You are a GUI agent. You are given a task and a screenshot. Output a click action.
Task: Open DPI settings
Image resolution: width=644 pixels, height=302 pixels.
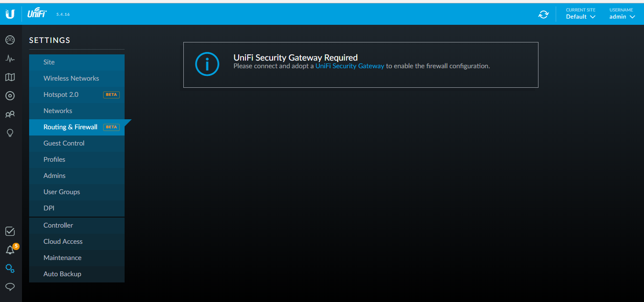coord(77,208)
